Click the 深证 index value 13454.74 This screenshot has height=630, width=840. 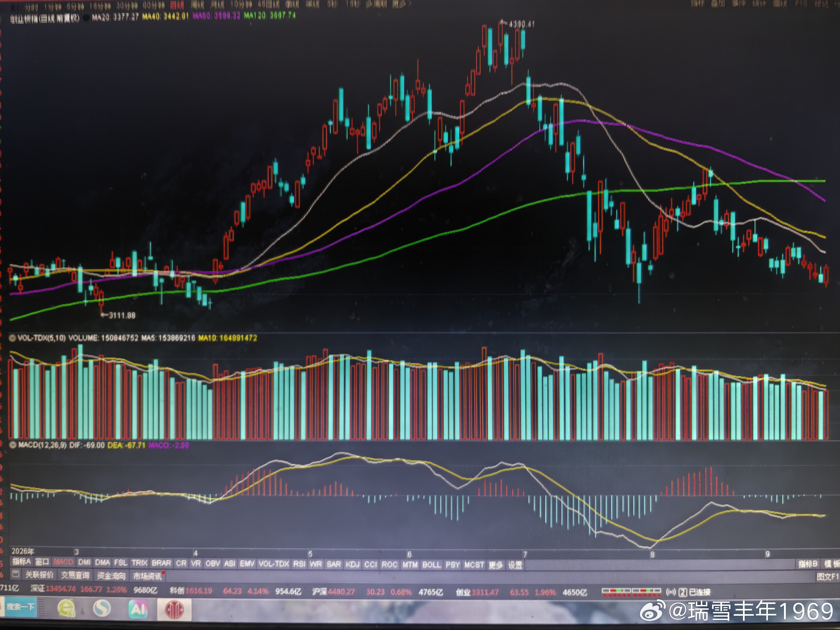(61, 589)
